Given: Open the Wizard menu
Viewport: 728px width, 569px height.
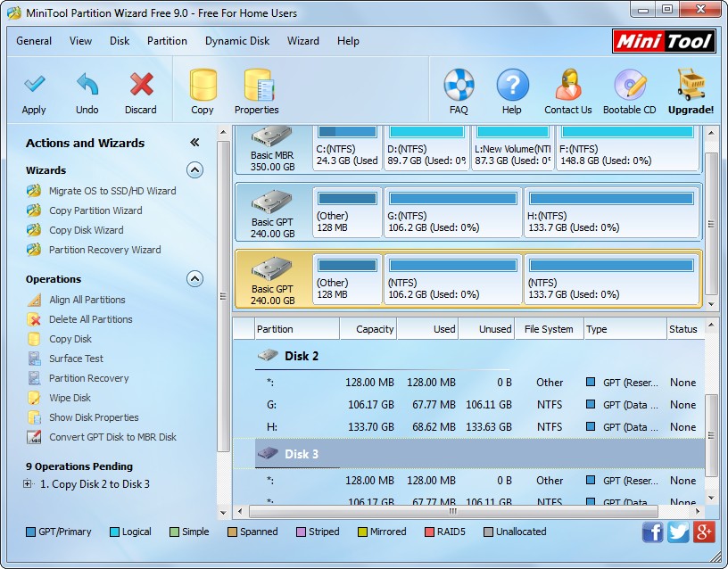Looking at the screenshot, I should pos(303,41).
